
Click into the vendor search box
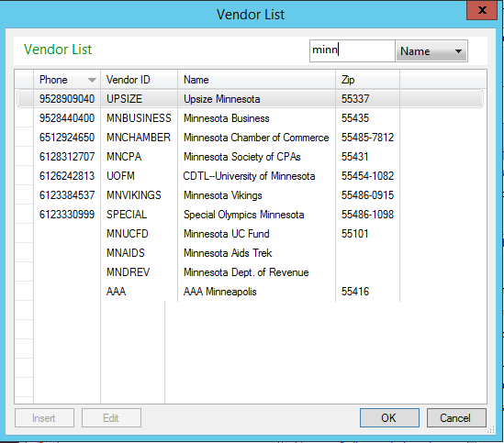coord(352,50)
